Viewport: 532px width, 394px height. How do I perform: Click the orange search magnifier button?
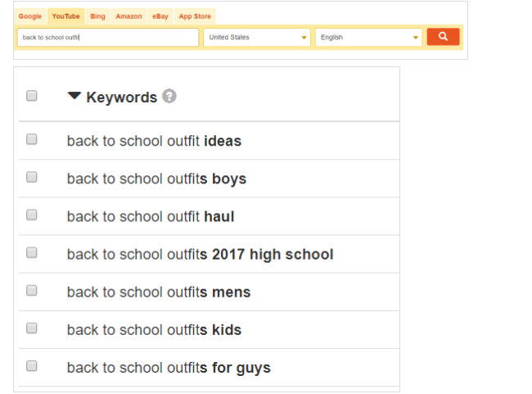coord(443,37)
